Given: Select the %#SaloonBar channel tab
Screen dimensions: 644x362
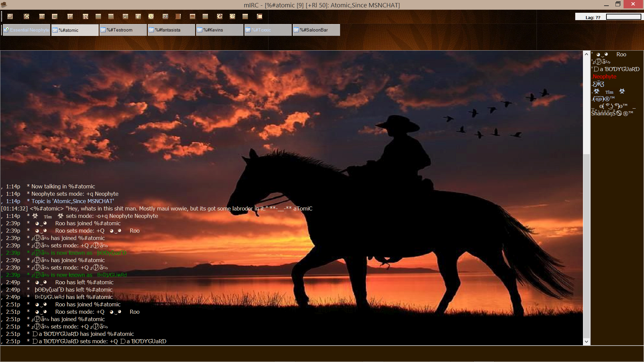Looking at the screenshot, I should [316, 30].
